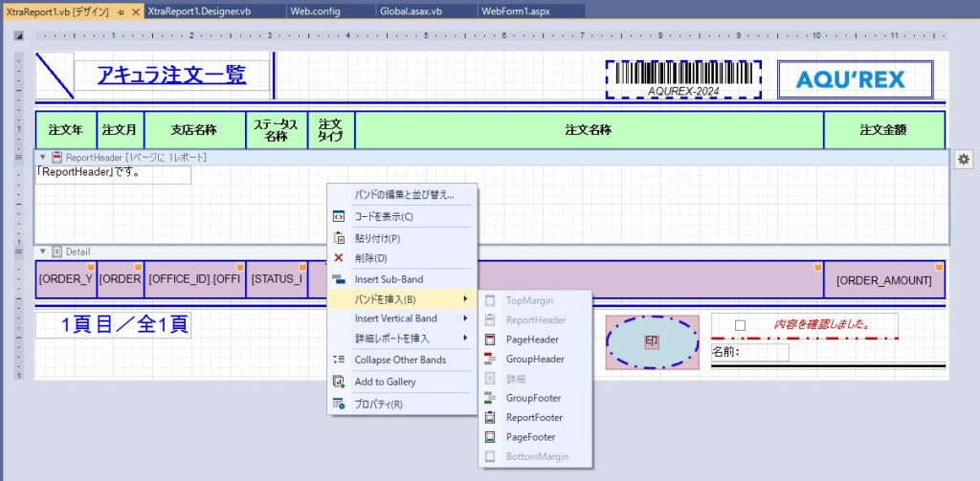Close the XtraReport1.vb design tab

[x=135, y=11]
